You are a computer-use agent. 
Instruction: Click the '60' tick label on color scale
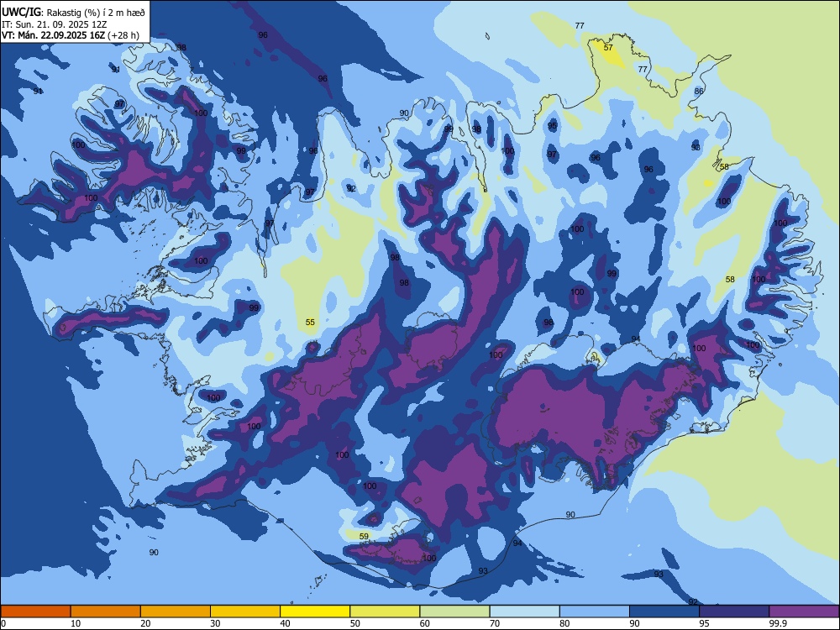point(425,623)
